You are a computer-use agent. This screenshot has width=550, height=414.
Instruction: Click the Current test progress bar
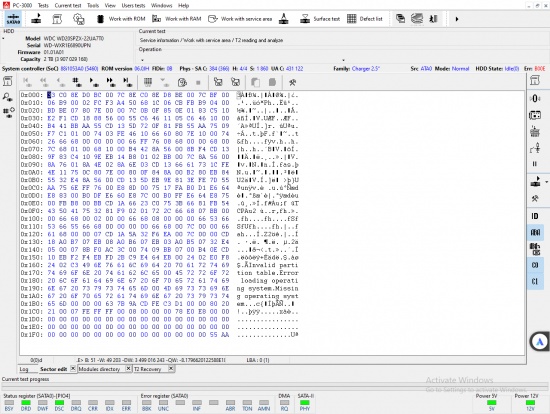pos(275,387)
